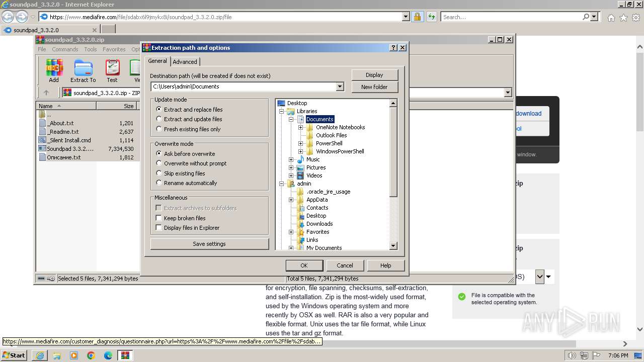This screenshot has width=644, height=362.
Task: Open the media player taskbar icon
Action: pos(74,355)
